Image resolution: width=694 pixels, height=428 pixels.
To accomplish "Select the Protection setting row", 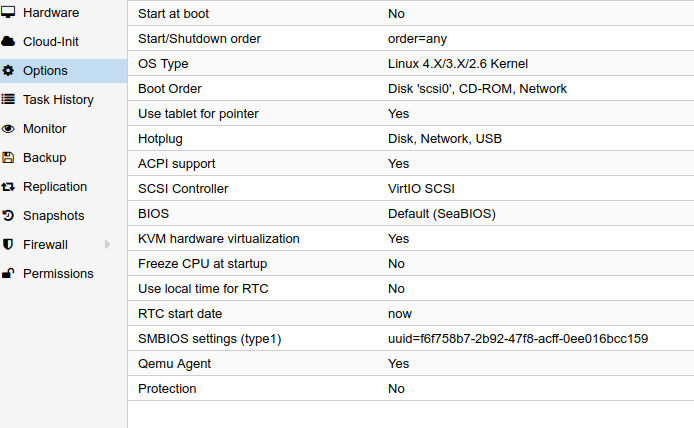I will [411, 389].
